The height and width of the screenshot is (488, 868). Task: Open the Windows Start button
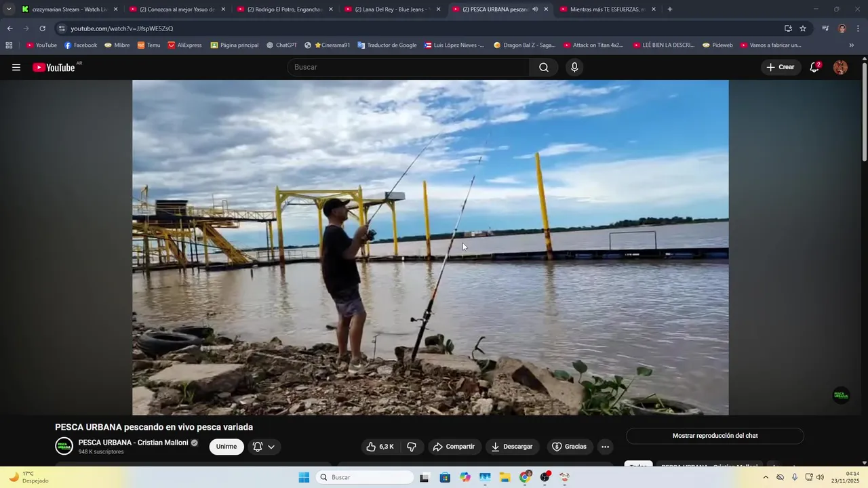pos(304,477)
